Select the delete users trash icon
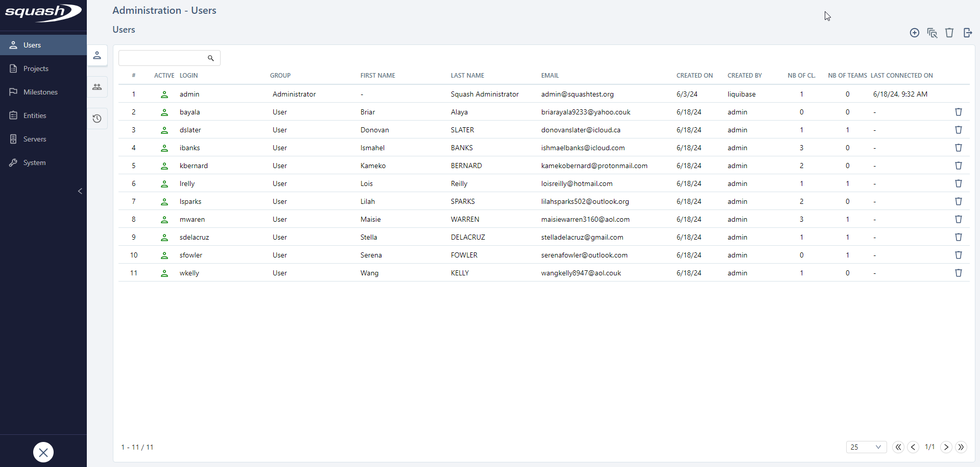This screenshot has height=467, width=980. 949,33
